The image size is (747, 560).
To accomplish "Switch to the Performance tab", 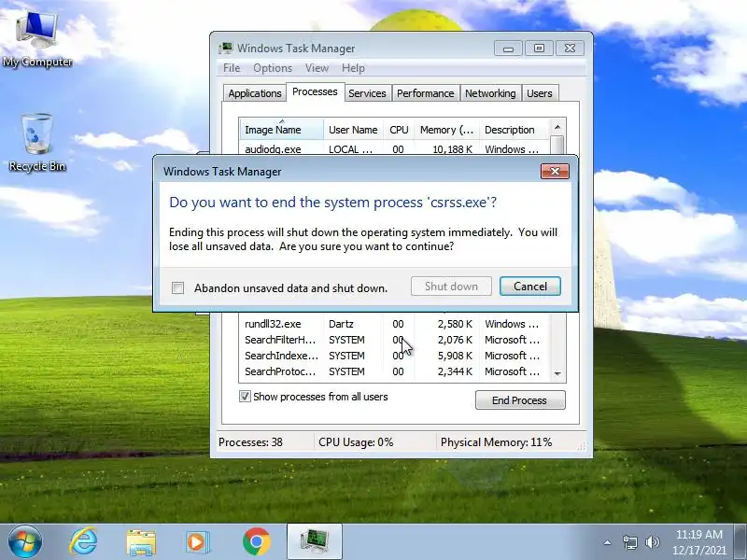I will pos(426,93).
